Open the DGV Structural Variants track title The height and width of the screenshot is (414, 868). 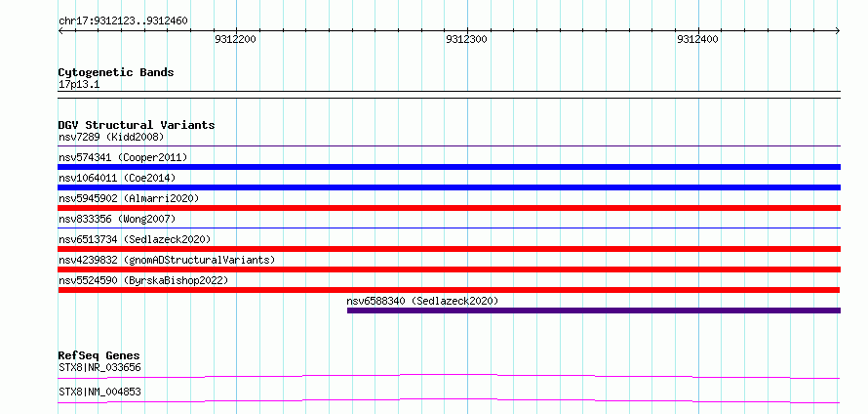[x=137, y=125]
